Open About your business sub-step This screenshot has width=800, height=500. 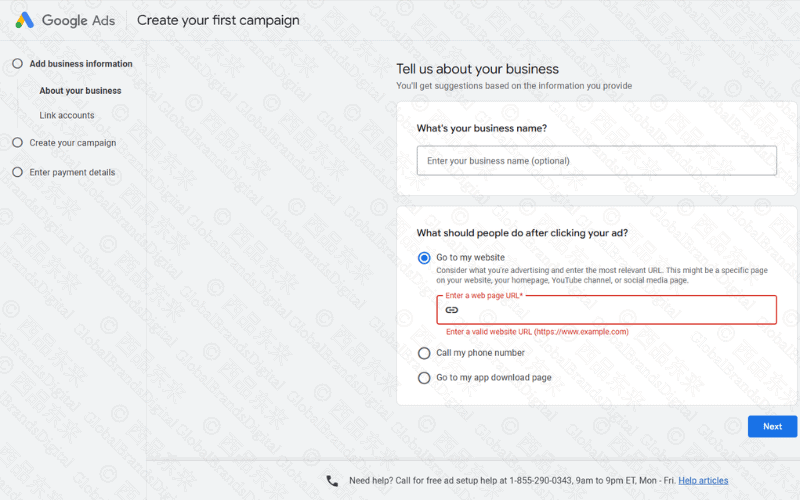click(x=80, y=91)
